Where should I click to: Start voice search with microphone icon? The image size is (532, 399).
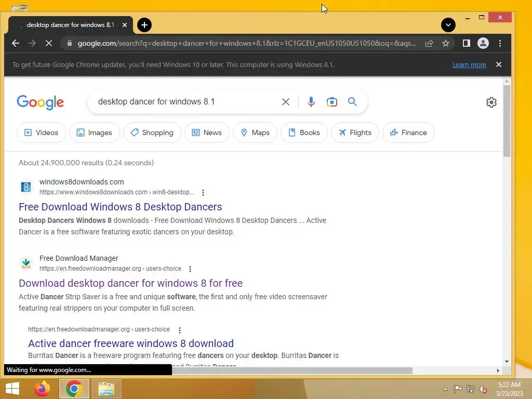[x=311, y=101]
